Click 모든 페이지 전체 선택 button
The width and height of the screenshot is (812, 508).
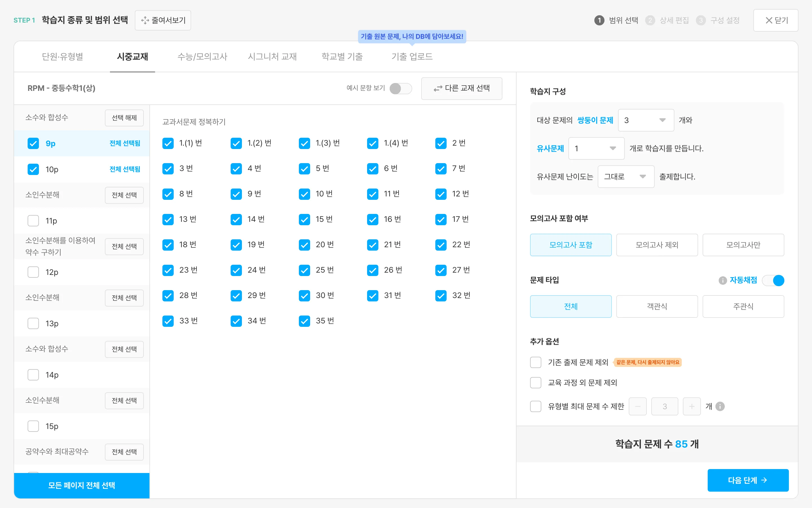(x=81, y=485)
